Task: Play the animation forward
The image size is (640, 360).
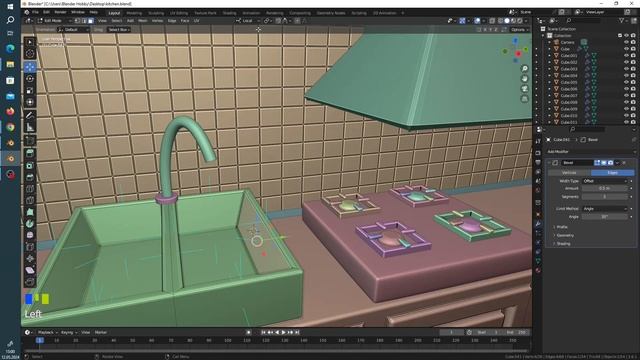Action: pos(284,332)
